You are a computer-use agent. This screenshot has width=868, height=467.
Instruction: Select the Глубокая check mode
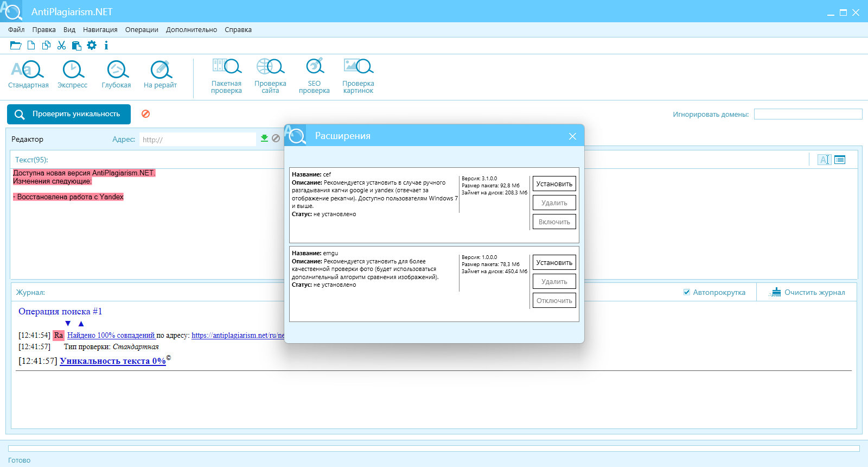(x=116, y=74)
